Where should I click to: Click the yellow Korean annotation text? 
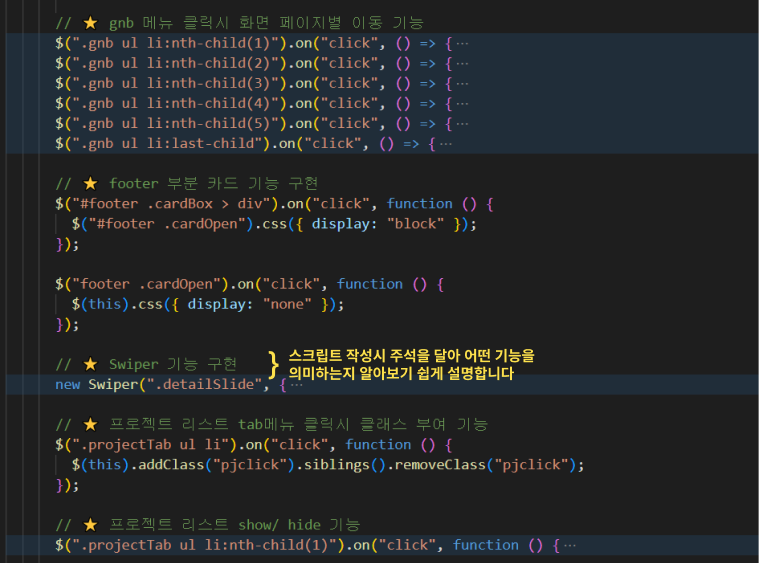tap(412, 365)
